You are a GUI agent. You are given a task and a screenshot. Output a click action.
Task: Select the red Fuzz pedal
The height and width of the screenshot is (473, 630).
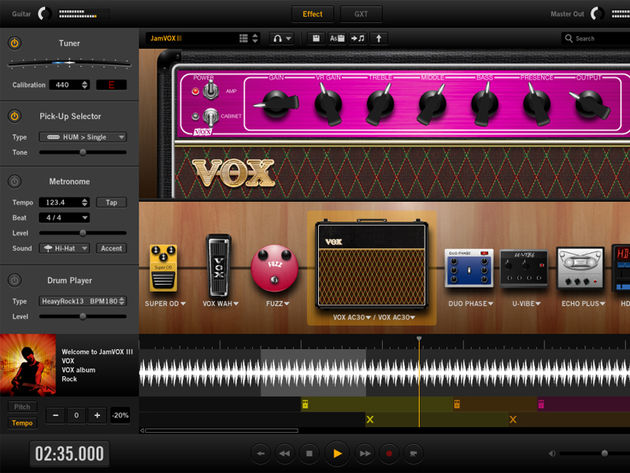(274, 268)
